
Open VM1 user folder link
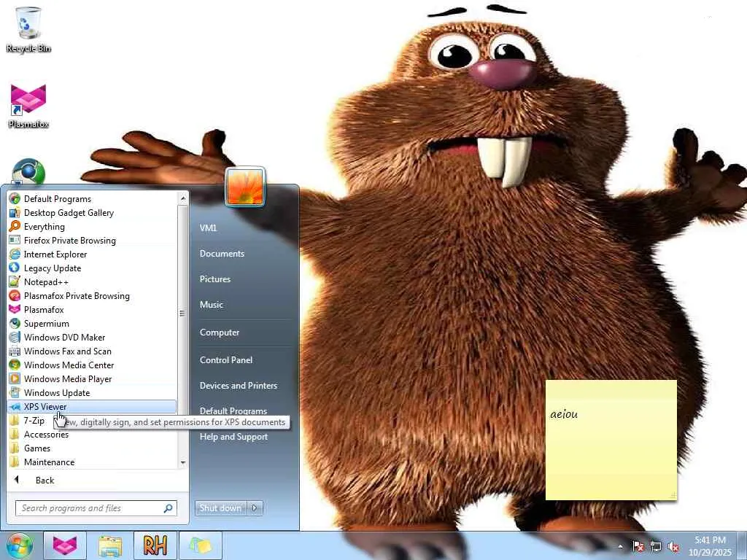[x=208, y=227]
